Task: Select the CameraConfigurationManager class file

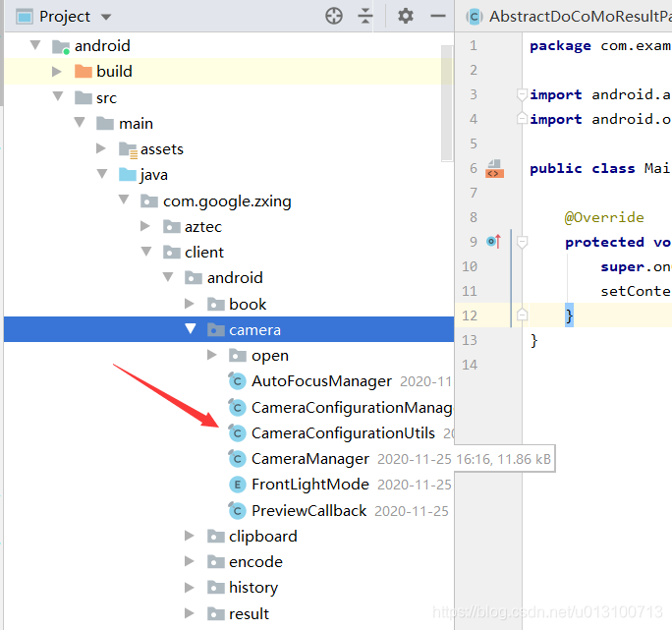Action: [x=352, y=408]
